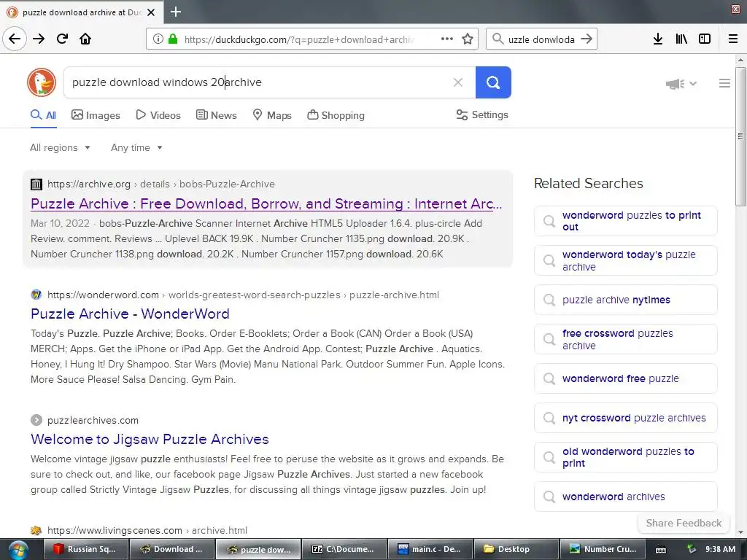Image resolution: width=747 pixels, height=560 pixels.
Task: Switch to main.c taskbar window
Action: [430, 549]
